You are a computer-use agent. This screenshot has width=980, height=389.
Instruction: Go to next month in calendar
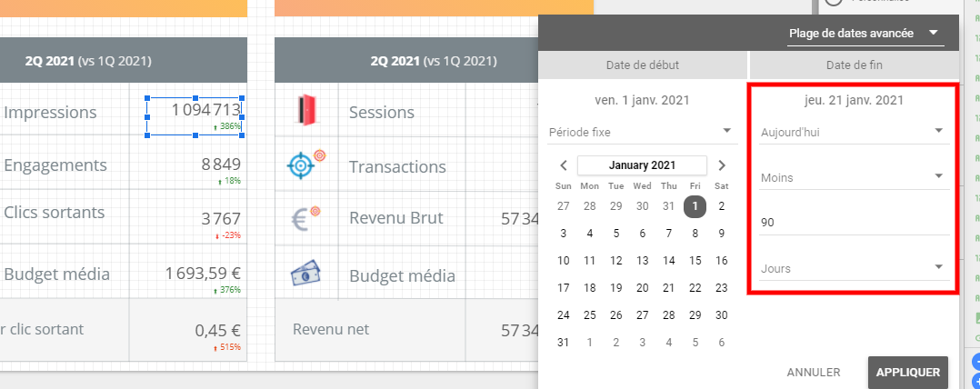722,165
